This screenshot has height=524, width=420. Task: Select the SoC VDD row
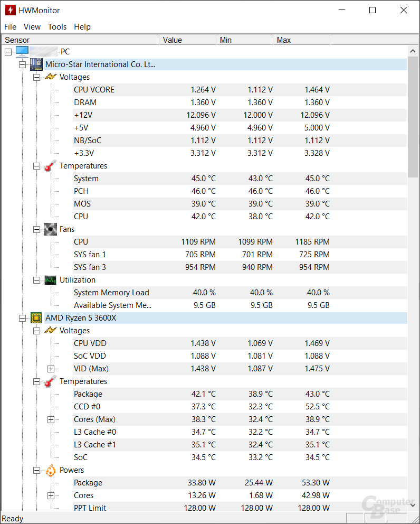pyautogui.click(x=240, y=356)
